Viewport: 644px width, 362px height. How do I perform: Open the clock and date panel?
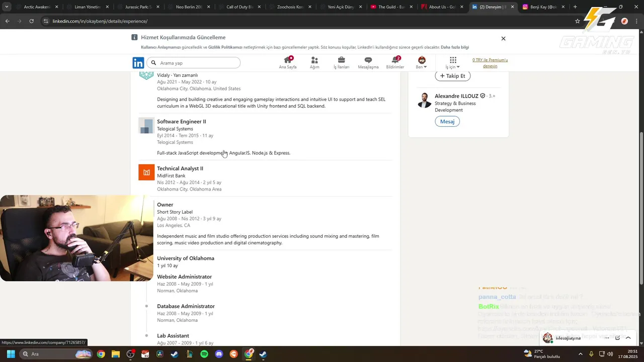tap(629, 354)
